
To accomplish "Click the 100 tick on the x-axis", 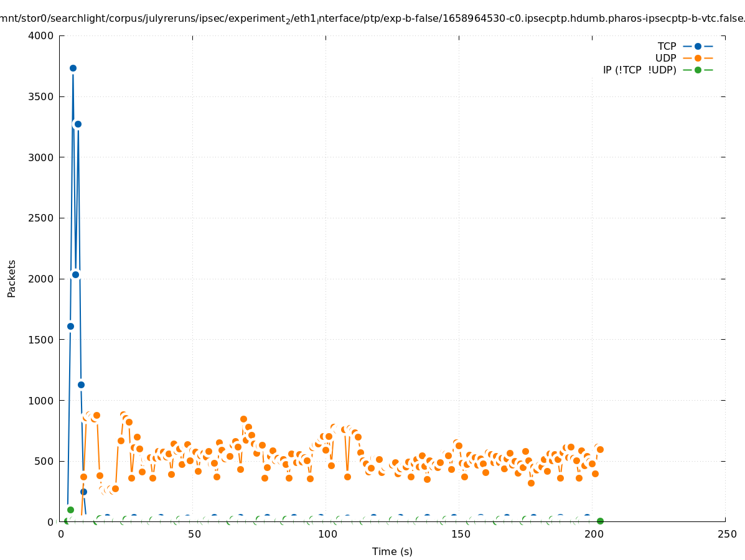I will point(327,534).
